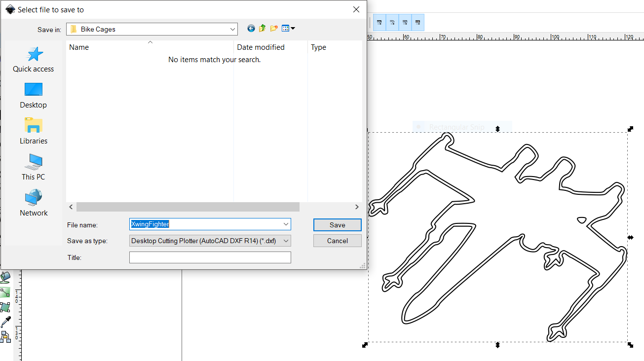Click the top-right selection scale handle
Screen dimensions: 644x361
click(630, 129)
